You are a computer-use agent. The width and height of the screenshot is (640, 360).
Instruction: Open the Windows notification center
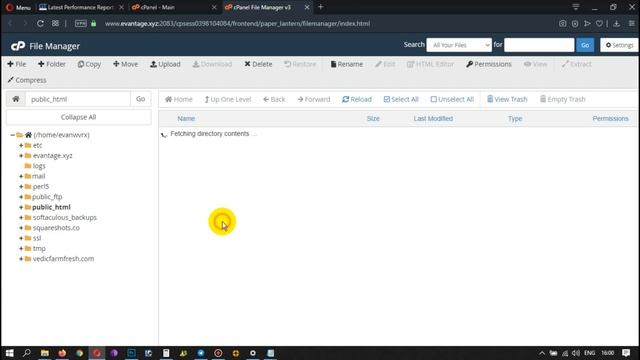(626, 353)
